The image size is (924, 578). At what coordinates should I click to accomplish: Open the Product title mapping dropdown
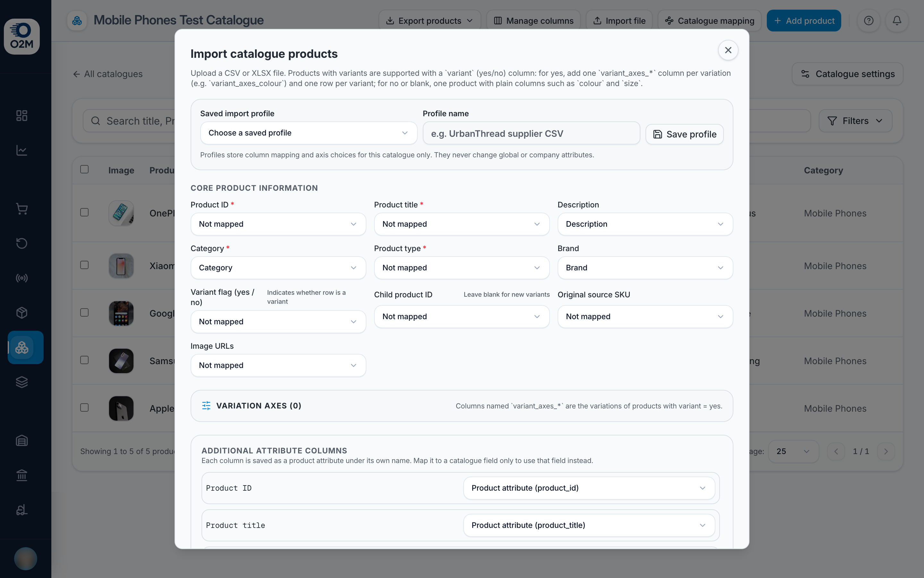pyautogui.click(x=462, y=224)
